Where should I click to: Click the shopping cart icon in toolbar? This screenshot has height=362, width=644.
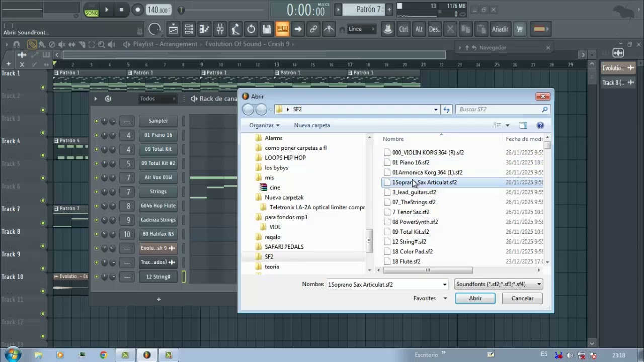click(x=520, y=29)
